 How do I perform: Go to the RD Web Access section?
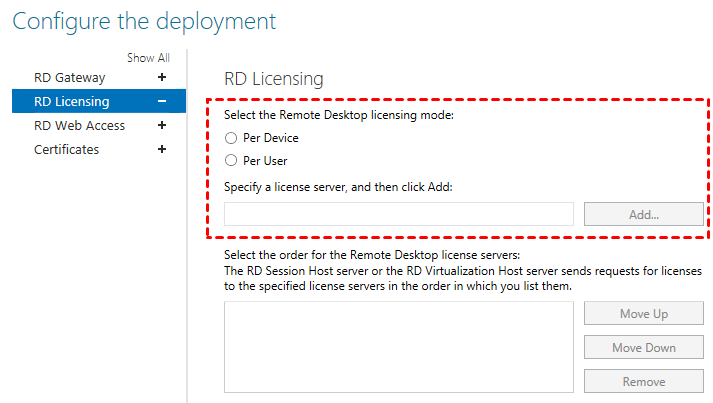pos(80,125)
